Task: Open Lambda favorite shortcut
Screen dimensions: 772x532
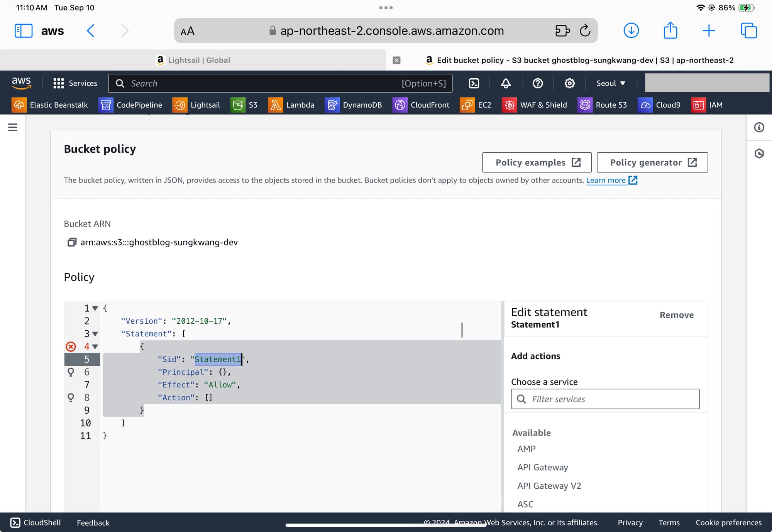Action: (x=291, y=105)
